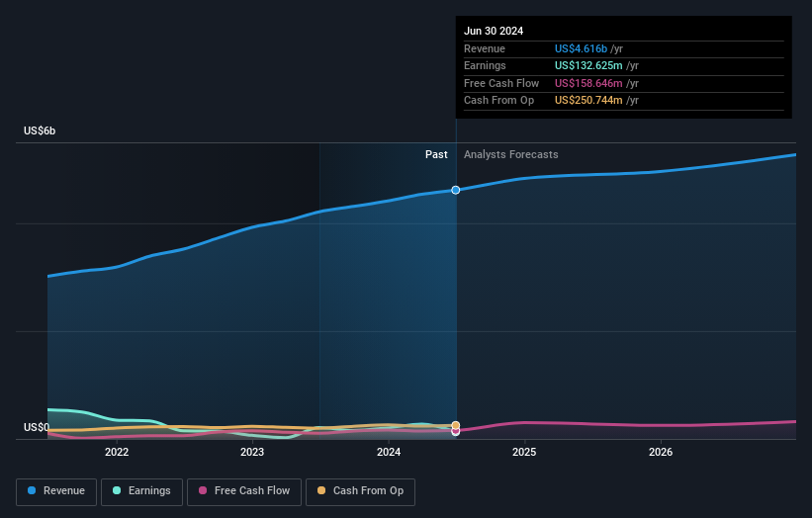
Task: Click the Analysts Forecasts label
Action: click(x=510, y=154)
